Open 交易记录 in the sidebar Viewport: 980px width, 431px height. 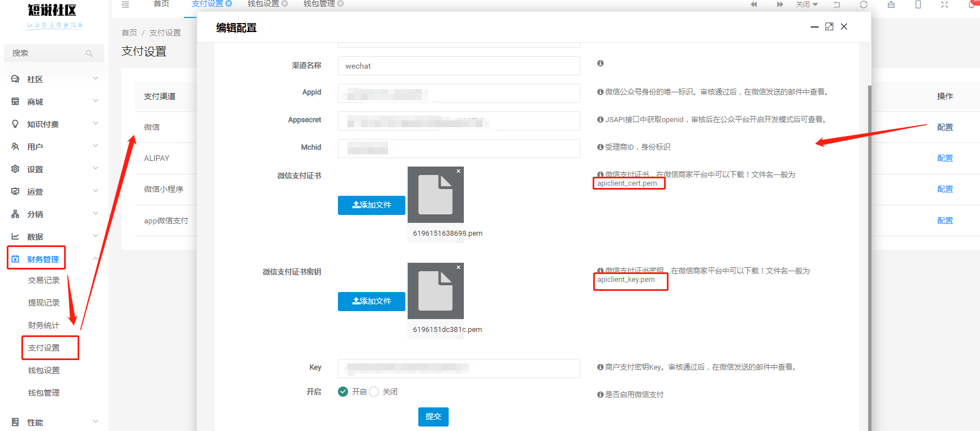coord(44,280)
